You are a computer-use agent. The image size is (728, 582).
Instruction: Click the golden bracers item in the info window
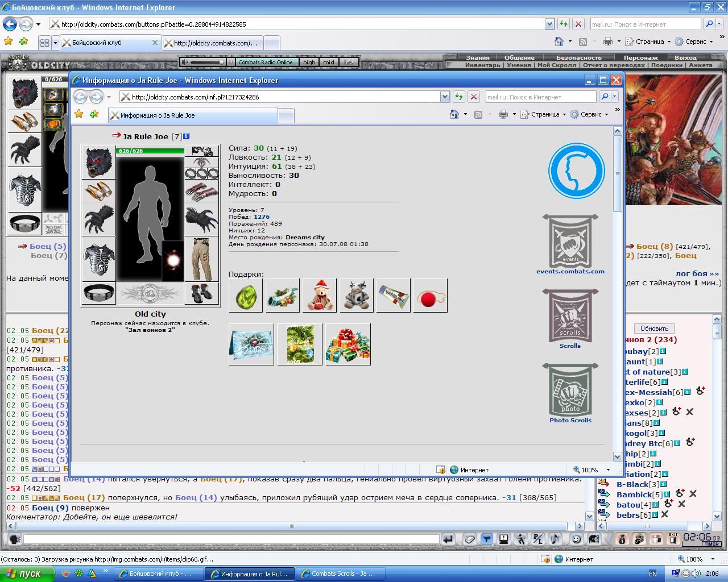click(99, 191)
